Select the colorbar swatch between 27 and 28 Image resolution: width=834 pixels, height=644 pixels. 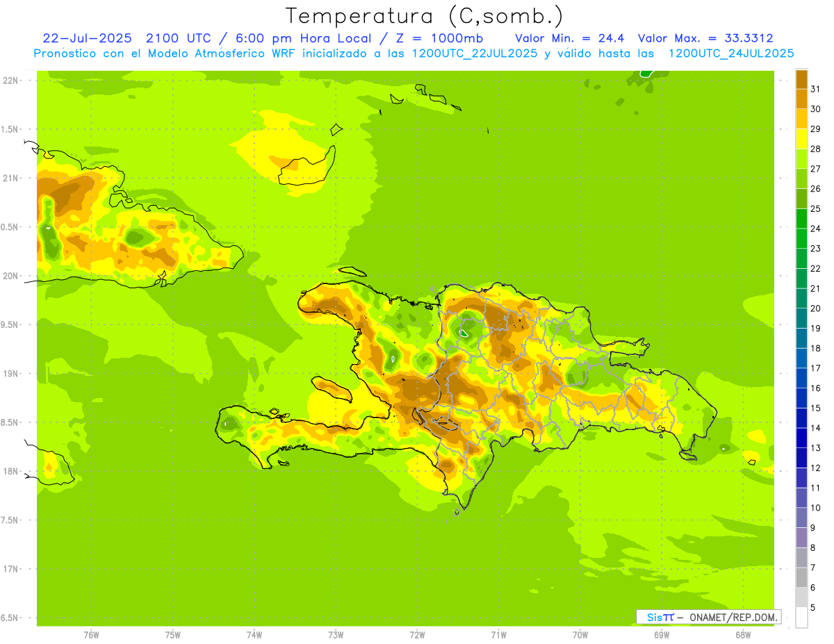click(801, 158)
